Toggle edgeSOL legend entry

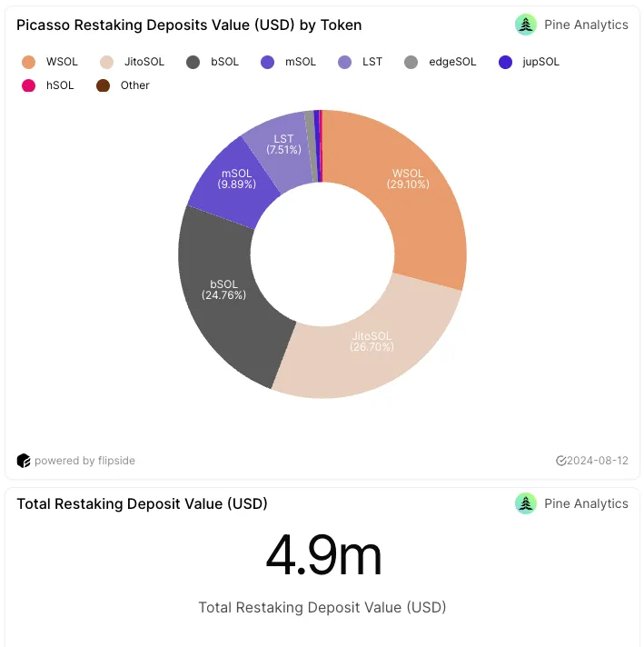coord(441,63)
